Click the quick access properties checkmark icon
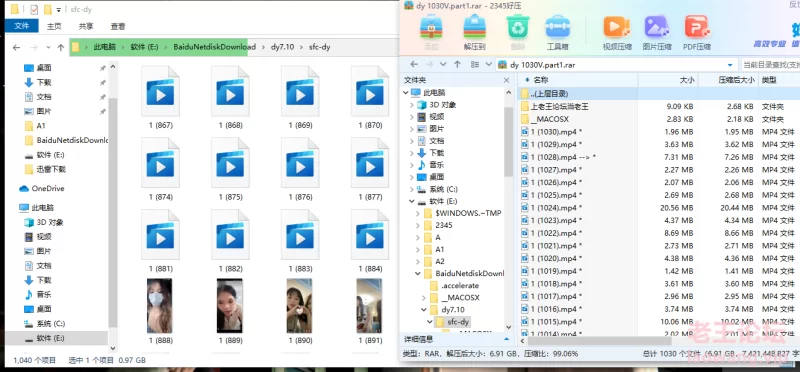The image size is (800, 372). (34, 9)
